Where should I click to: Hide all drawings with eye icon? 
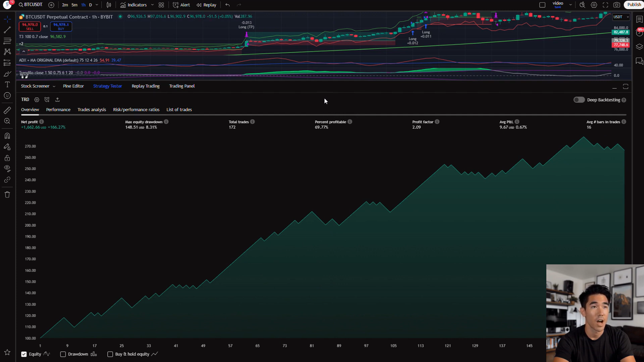point(7,168)
